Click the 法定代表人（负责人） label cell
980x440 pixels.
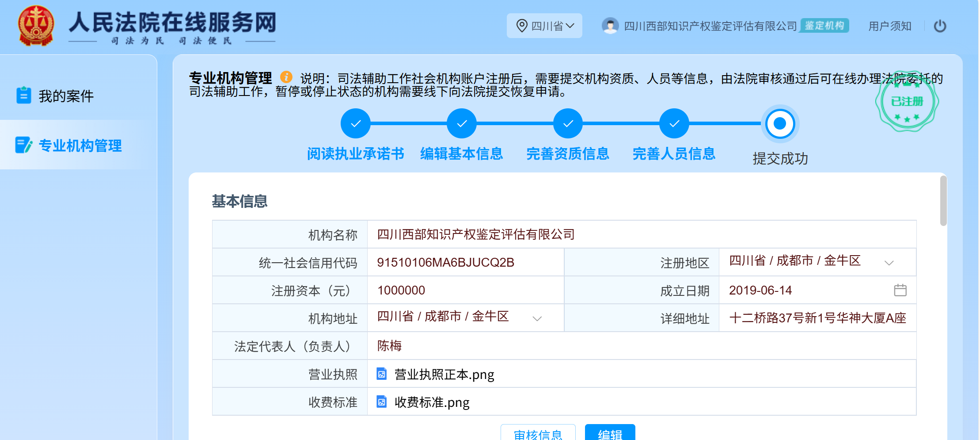tap(290, 346)
